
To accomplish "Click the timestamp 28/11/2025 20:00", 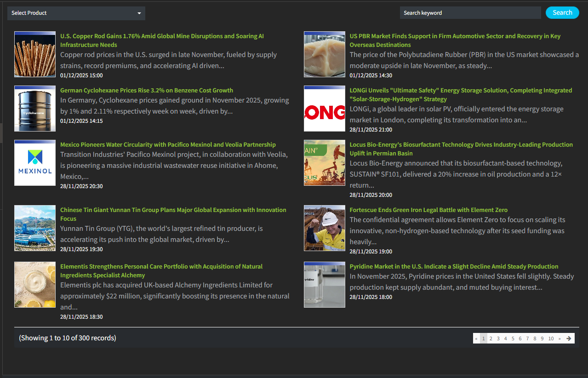I will (x=371, y=195).
